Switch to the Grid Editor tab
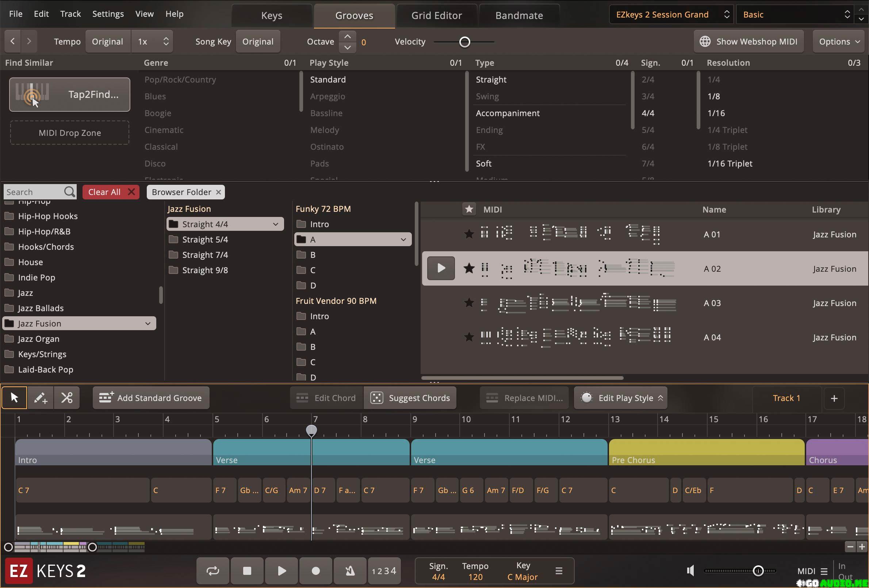869x588 pixels. click(436, 15)
